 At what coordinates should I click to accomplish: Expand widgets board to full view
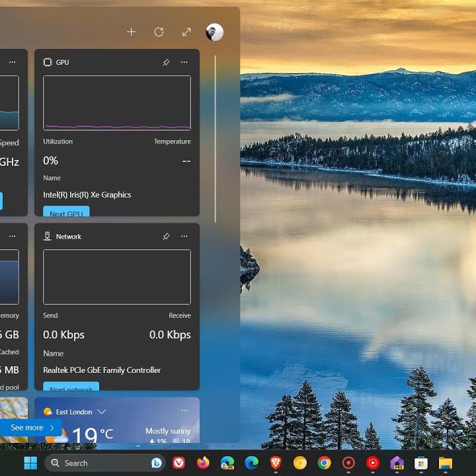click(x=186, y=32)
